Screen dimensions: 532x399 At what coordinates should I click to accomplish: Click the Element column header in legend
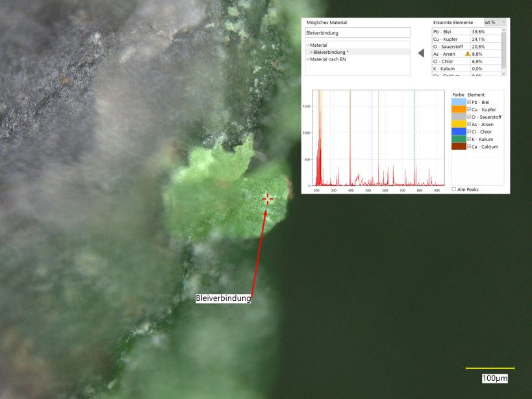[476, 95]
